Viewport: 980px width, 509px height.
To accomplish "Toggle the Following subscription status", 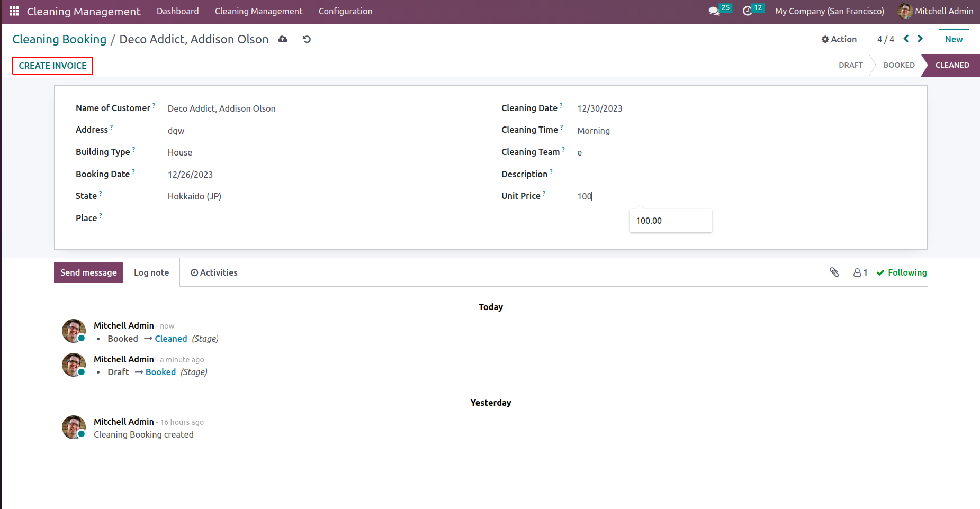I will pyautogui.click(x=902, y=272).
